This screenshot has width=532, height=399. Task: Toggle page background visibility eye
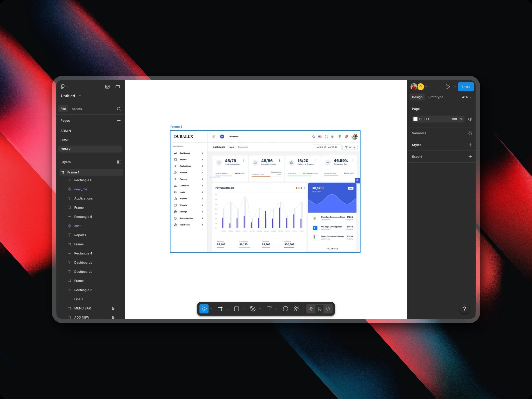click(470, 119)
